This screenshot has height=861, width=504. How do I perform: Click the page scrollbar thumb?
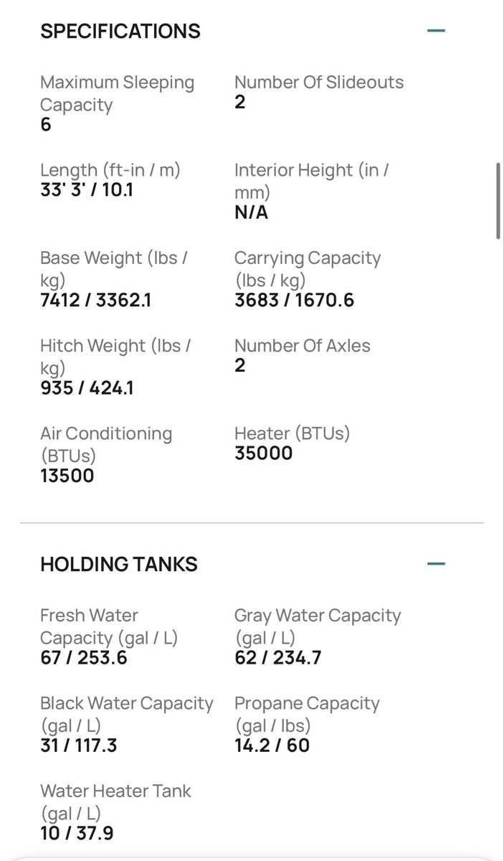(498, 201)
